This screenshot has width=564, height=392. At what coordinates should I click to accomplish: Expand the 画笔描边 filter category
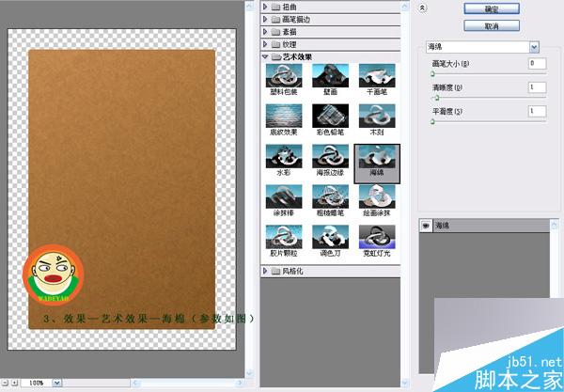point(265,19)
